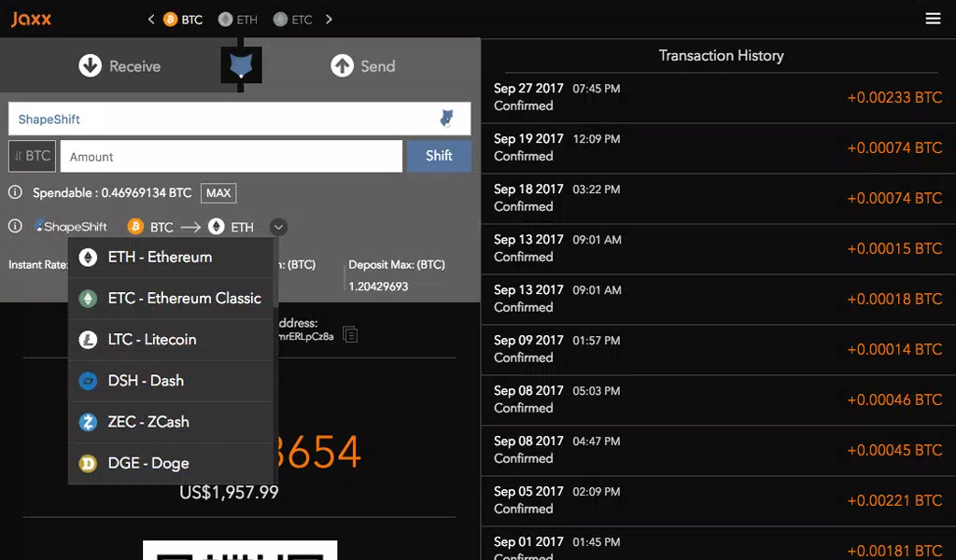Viewport: 956px width, 560px height.
Task: Select LTC - Litecoin from list
Action: click(x=171, y=340)
